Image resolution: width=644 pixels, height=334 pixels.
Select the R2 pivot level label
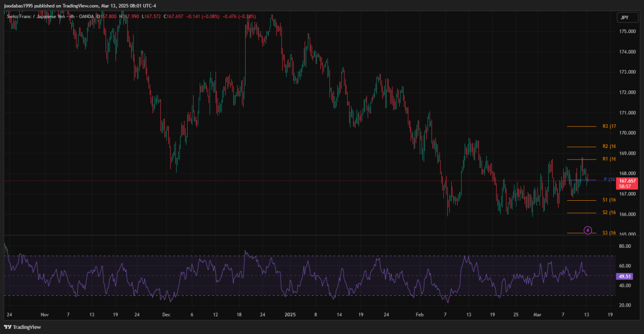[609, 147]
